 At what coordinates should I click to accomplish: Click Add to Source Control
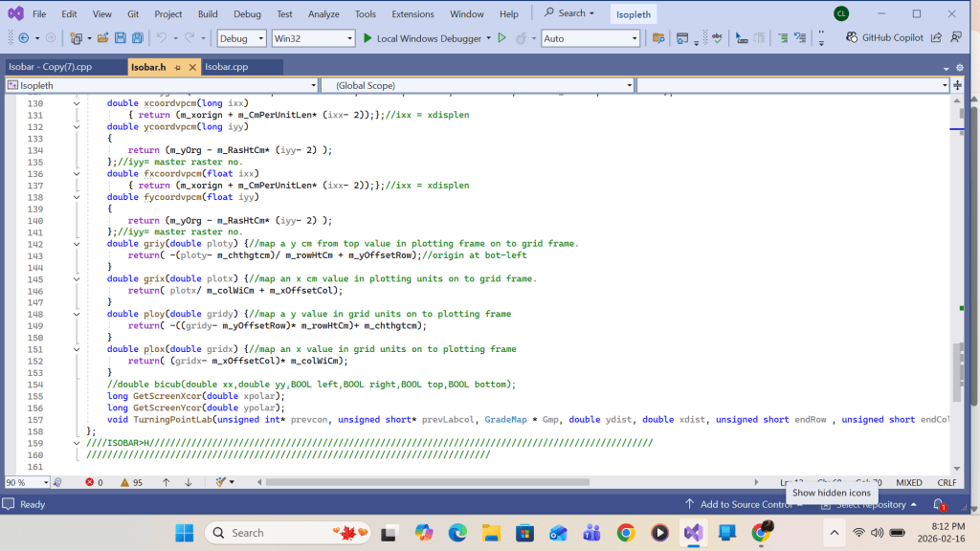point(739,504)
